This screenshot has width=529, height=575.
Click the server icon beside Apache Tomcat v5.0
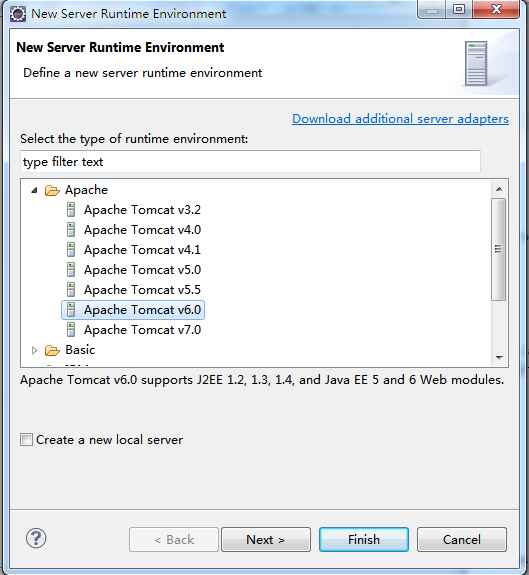(71, 270)
